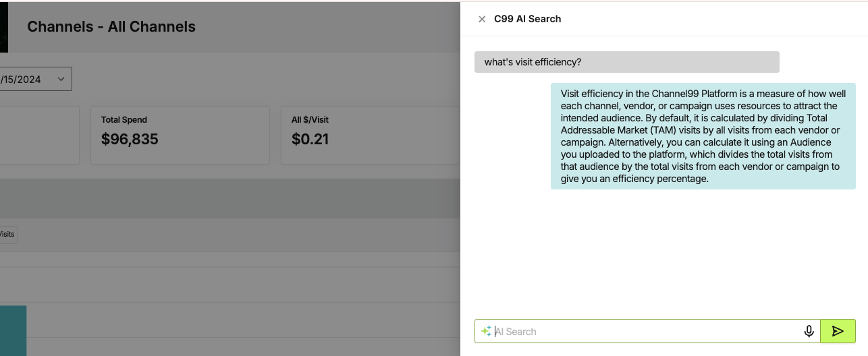Viewport: 868px width, 356px height.
Task: Close the C99 AI Search panel
Action: click(x=482, y=20)
